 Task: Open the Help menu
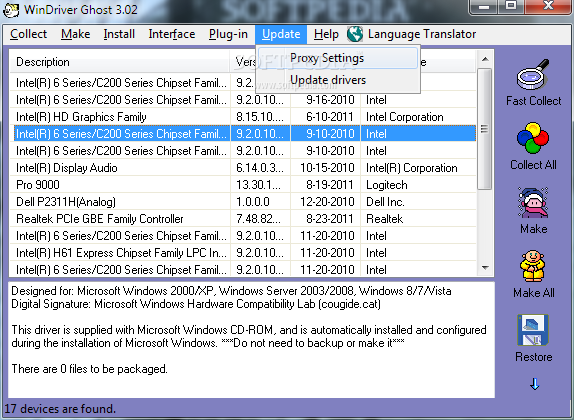click(x=326, y=34)
